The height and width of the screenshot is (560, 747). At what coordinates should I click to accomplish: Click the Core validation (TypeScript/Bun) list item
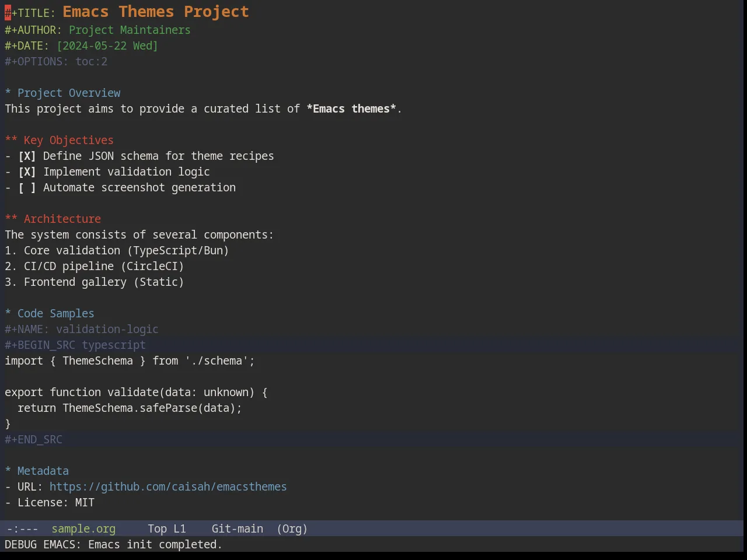117,251
